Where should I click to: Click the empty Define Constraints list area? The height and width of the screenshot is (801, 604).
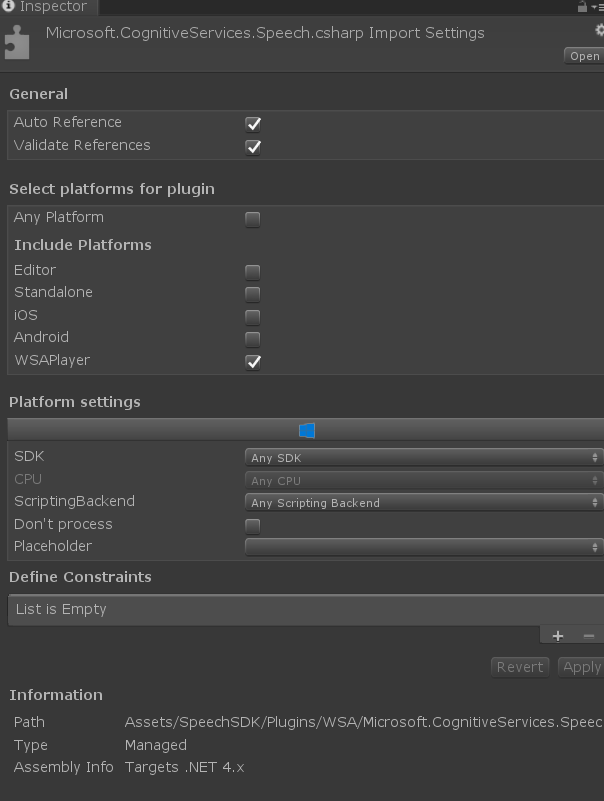click(x=300, y=607)
